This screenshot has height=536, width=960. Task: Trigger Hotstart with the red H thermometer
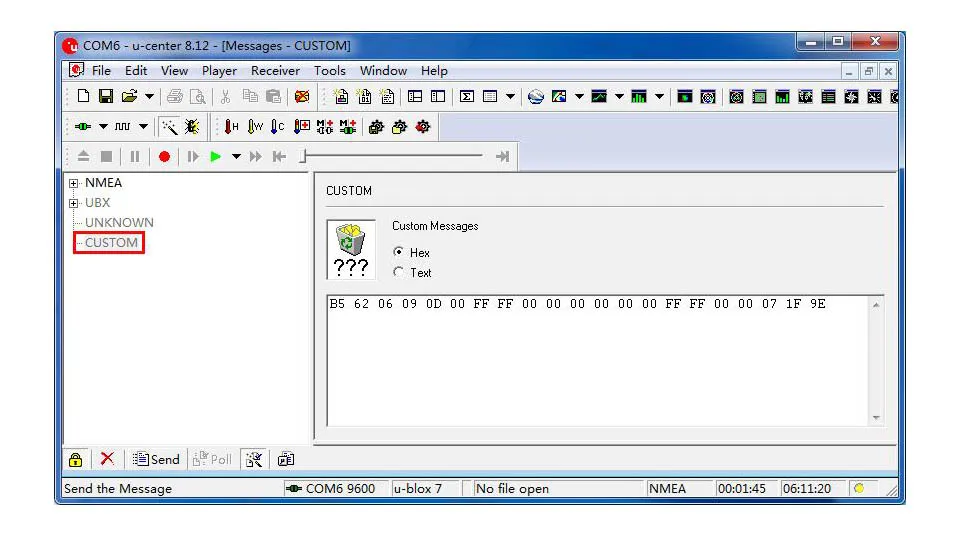point(231,127)
